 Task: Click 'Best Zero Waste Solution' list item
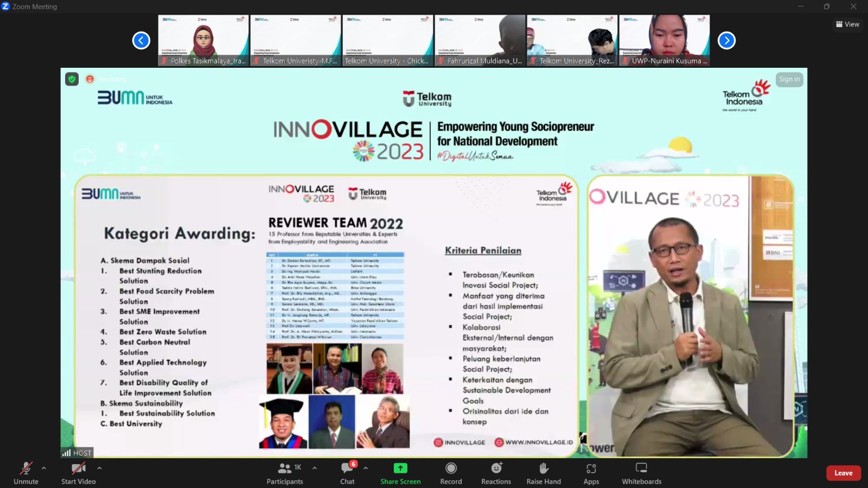pyautogui.click(x=163, y=332)
